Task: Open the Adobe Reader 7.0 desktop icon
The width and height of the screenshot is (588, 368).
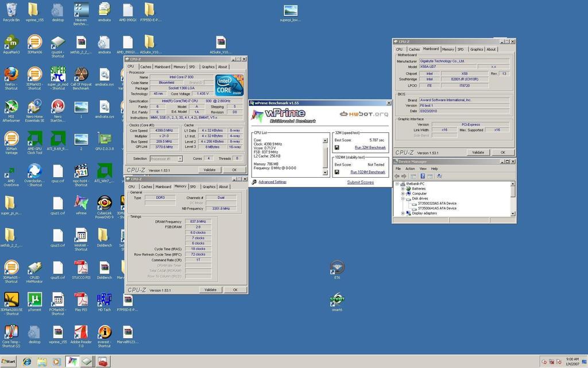Action: (x=81, y=336)
